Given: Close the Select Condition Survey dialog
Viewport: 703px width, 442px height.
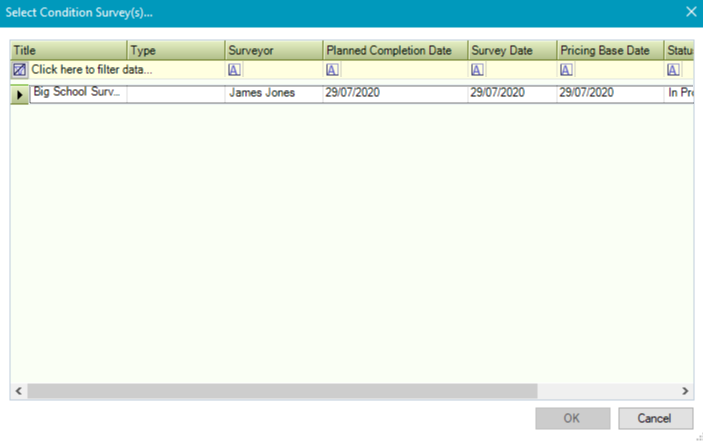Looking at the screenshot, I should (x=690, y=12).
